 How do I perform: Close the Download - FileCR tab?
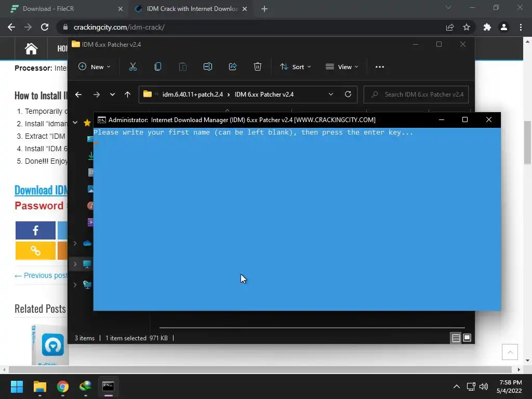coord(121,9)
